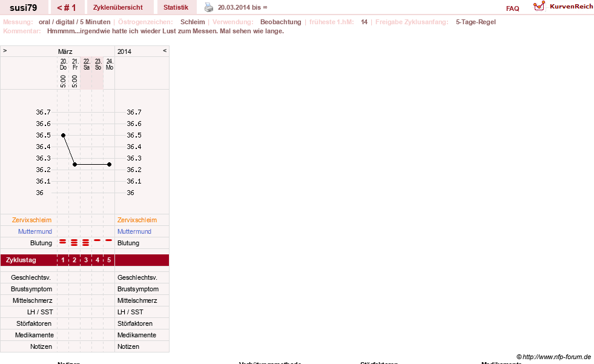
Task: Click the left axis label 36.7
Action: click(43, 112)
